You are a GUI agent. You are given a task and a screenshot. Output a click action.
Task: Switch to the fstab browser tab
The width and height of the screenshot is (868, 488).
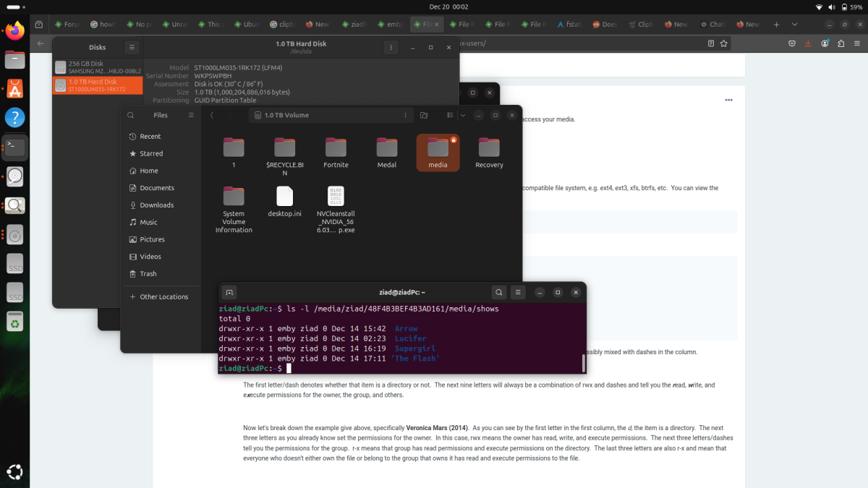coord(571,25)
